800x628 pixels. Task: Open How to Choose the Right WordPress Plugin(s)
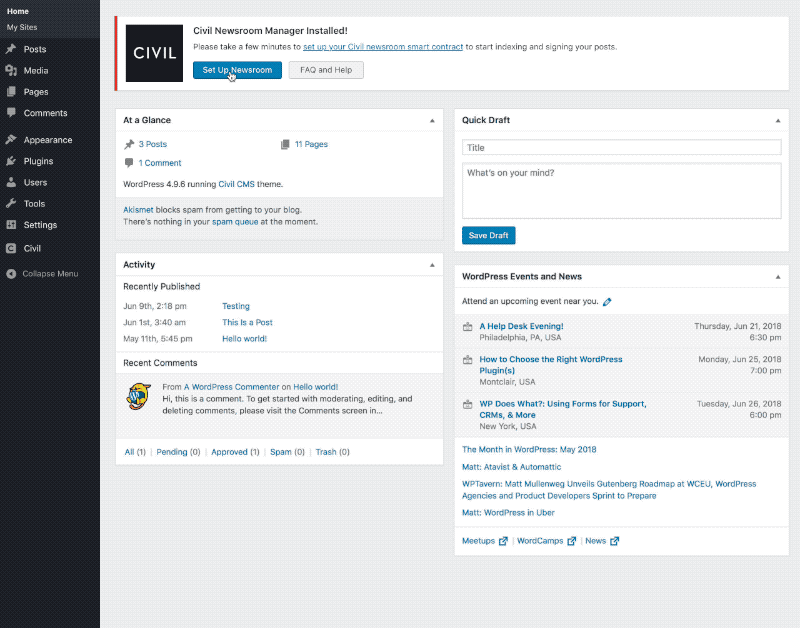(551, 365)
